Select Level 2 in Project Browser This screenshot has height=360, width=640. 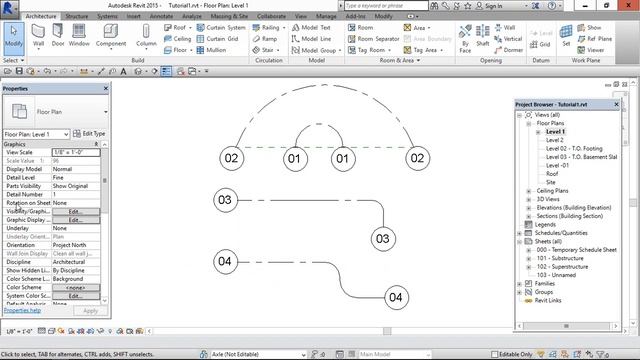pos(554,140)
